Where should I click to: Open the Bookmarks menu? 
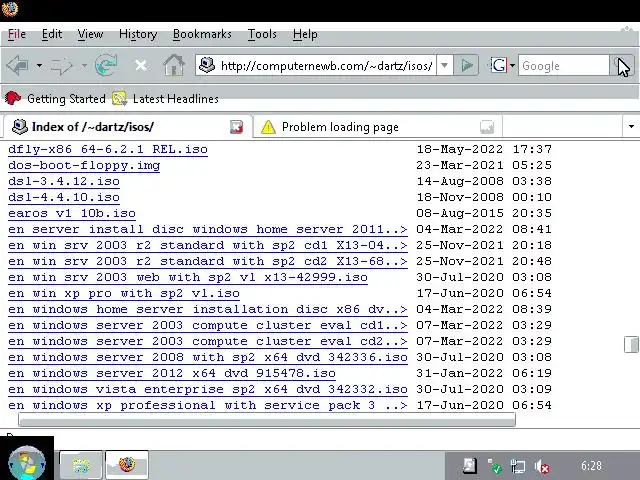click(x=202, y=34)
